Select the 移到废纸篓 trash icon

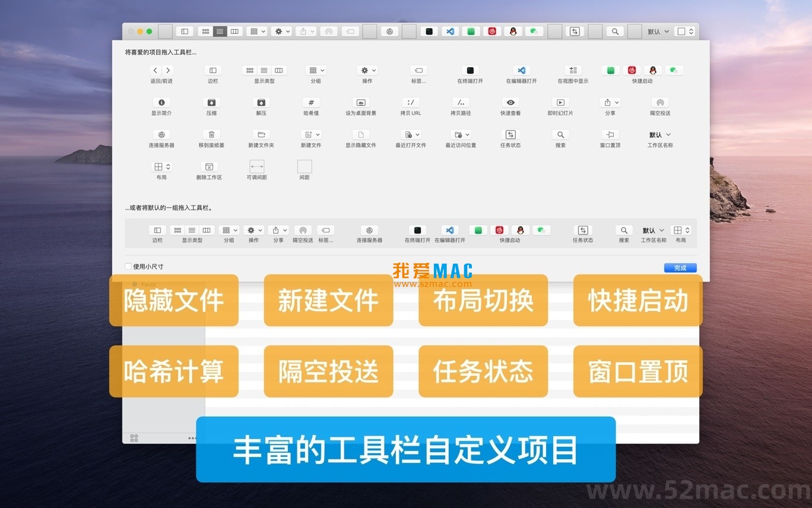tap(212, 134)
